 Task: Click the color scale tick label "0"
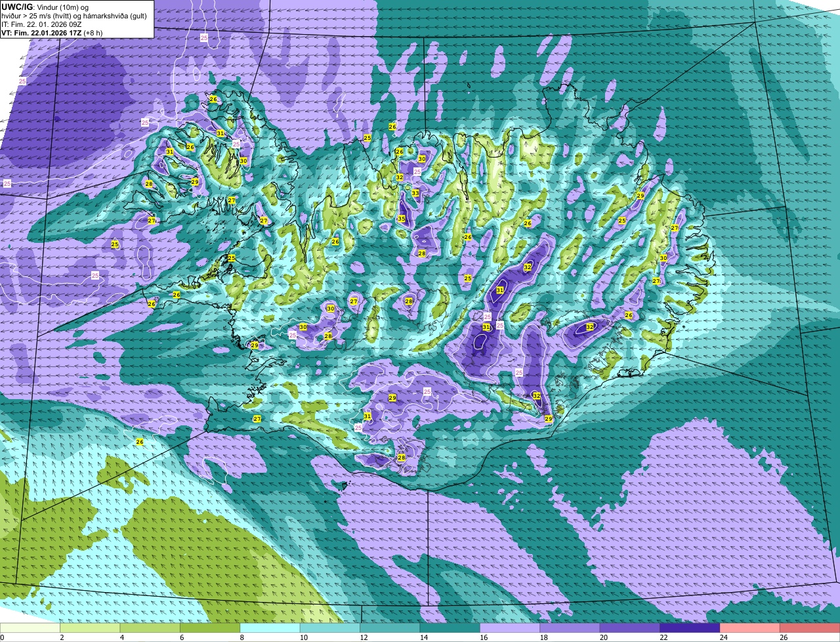point(2,637)
